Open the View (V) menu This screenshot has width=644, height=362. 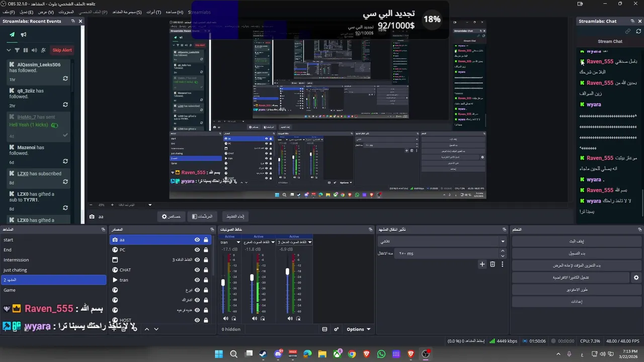tap(46, 12)
